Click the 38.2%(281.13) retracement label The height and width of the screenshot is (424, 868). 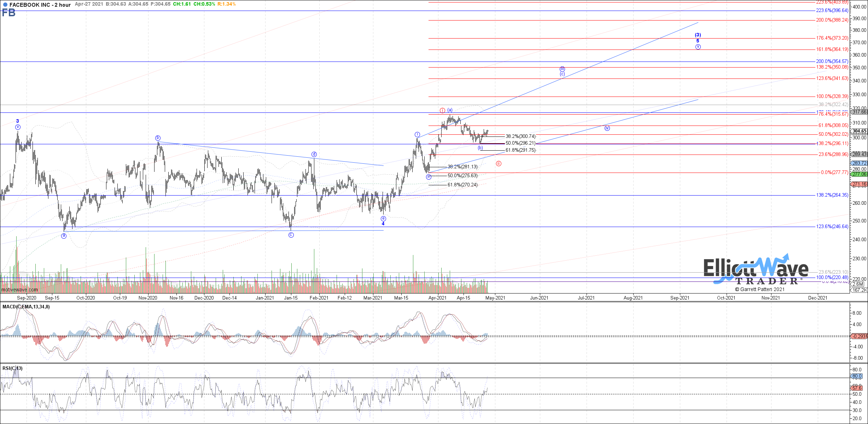[x=463, y=167]
